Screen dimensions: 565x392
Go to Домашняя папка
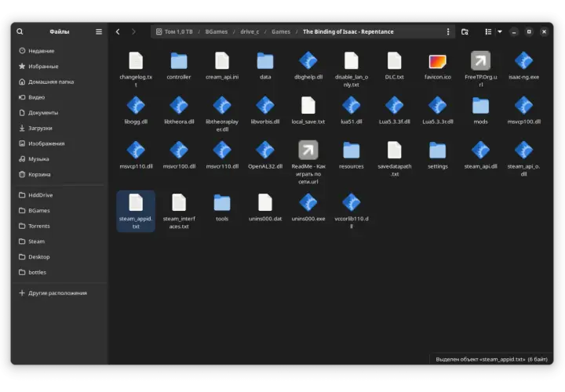pyautogui.click(x=60, y=82)
